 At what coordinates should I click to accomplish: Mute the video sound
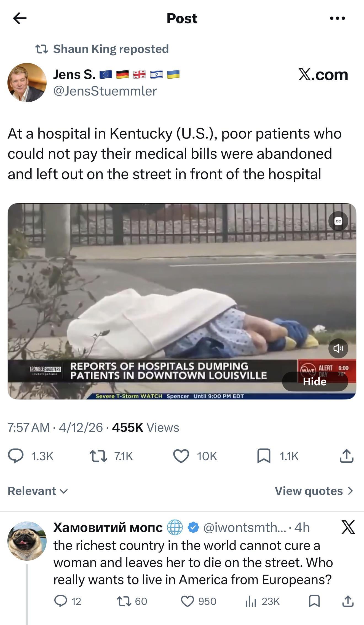click(x=338, y=348)
